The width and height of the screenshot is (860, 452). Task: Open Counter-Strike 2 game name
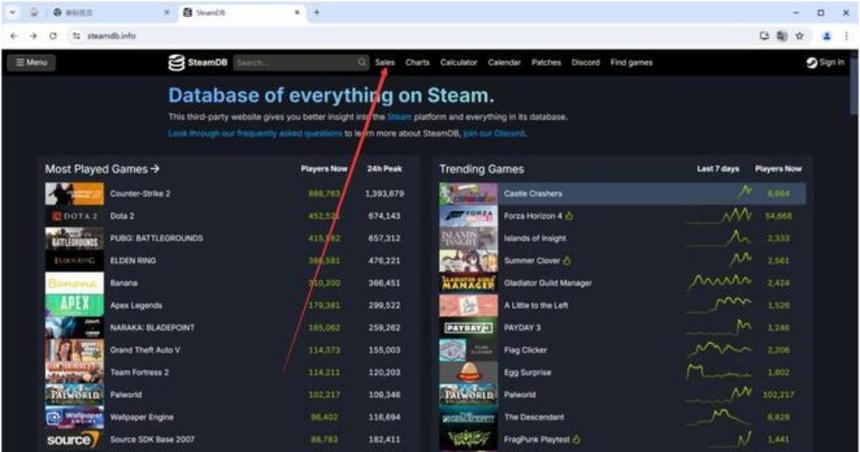140,194
